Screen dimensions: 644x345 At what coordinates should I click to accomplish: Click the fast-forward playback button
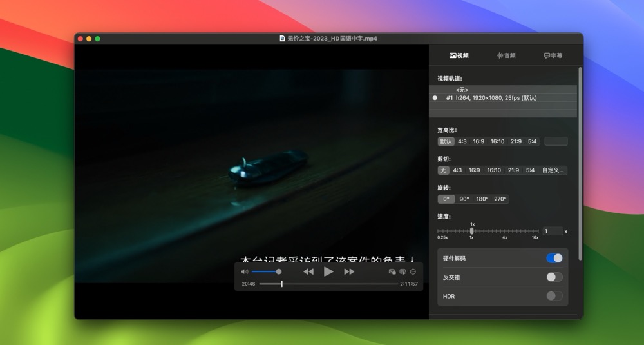click(x=349, y=271)
